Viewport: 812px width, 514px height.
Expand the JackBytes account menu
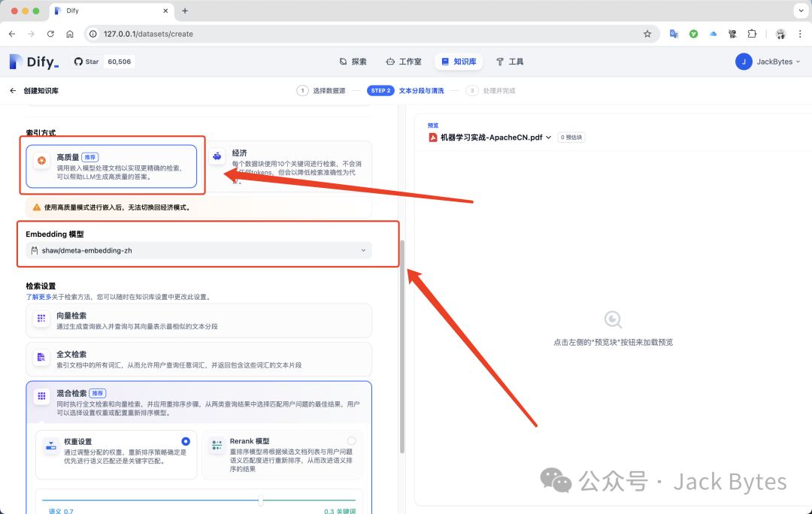[x=768, y=62]
